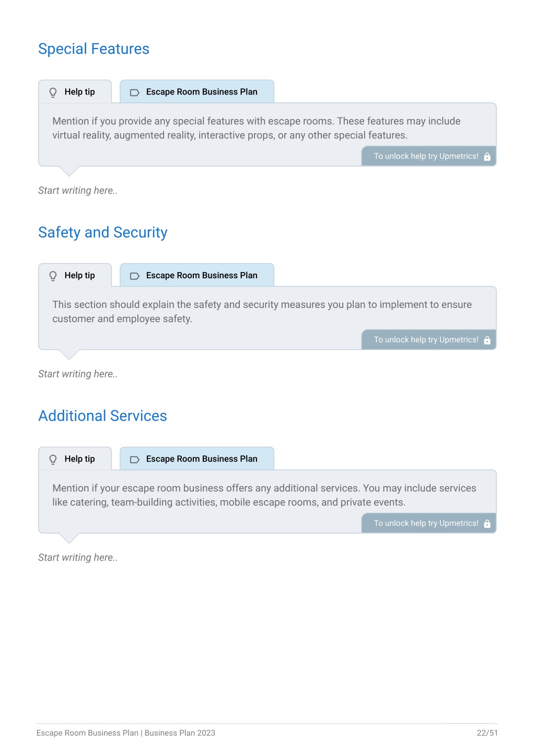535x756 pixels.
Task: Click Start writing here under Special Features
Action: pyautogui.click(x=78, y=191)
